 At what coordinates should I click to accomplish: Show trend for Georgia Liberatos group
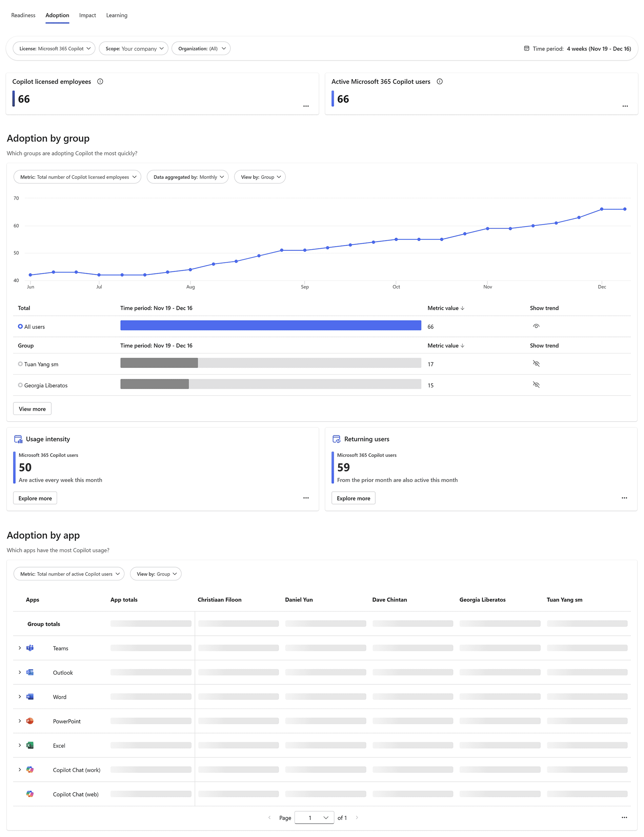click(x=536, y=385)
